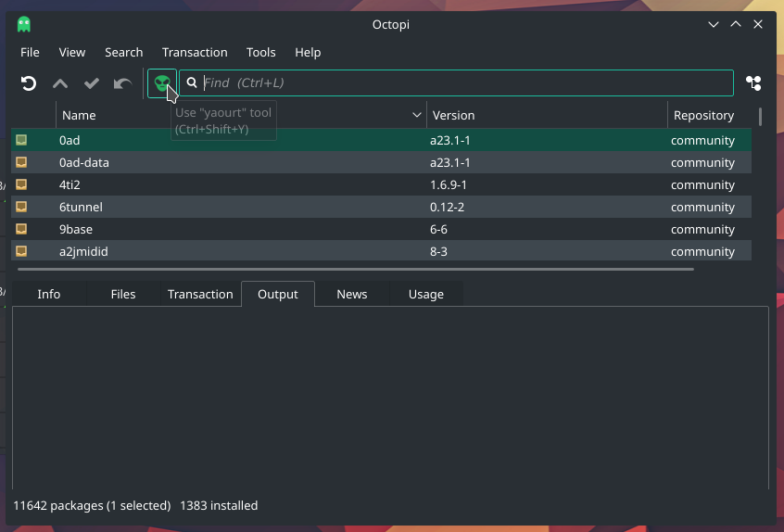Click version 1.6.9-1 of 4ti2

tap(449, 185)
